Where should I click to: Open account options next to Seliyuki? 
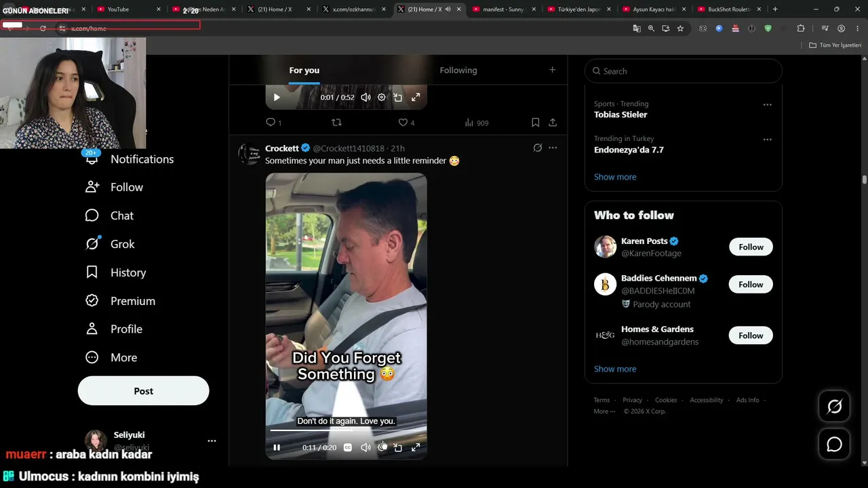[x=212, y=441]
